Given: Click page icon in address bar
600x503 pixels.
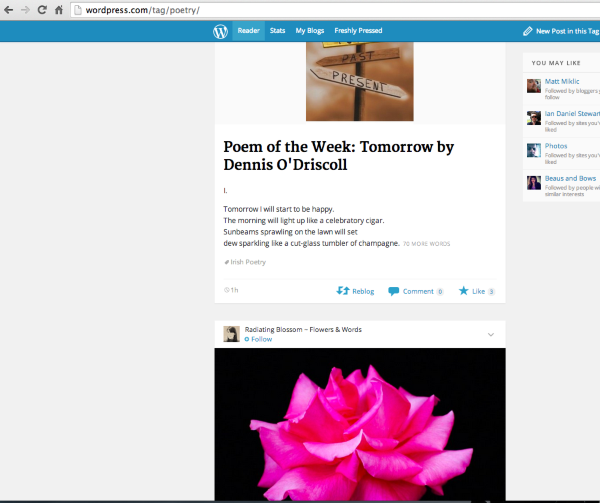Looking at the screenshot, I should click(x=78, y=10).
